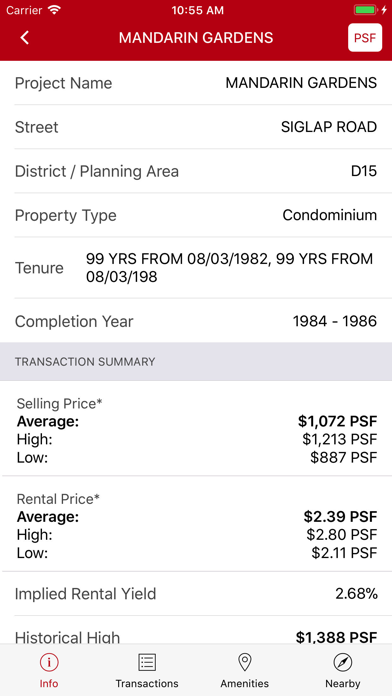Tap the District / Planning Area row

pyautogui.click(x=196, y=171)
